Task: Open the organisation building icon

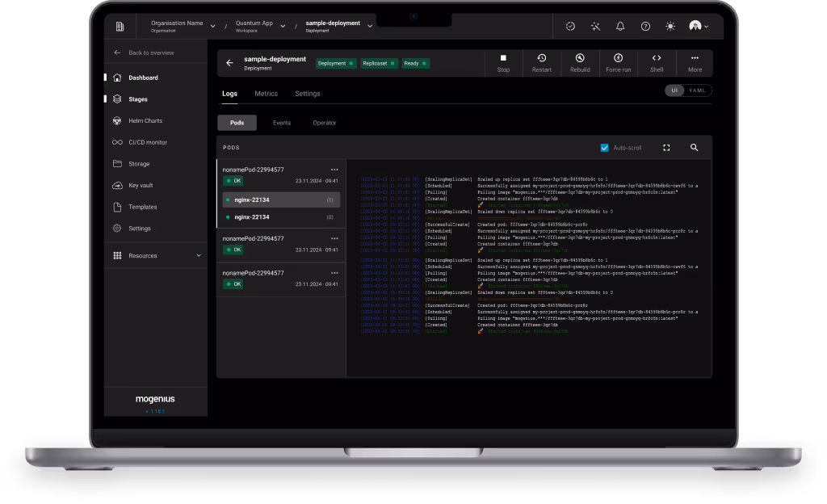Action: point(120,27)
